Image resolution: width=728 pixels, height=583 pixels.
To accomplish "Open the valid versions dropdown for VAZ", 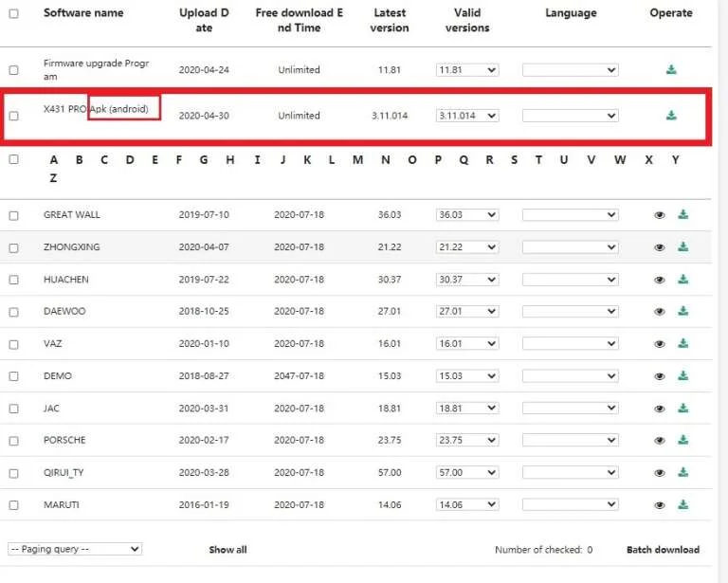I will (466, 344).
